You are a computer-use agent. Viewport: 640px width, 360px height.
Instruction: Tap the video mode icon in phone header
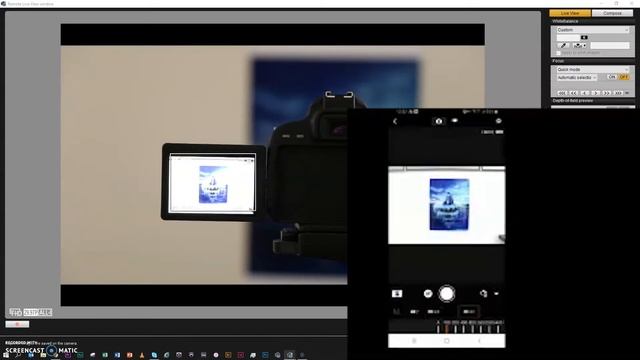(454, 121)
